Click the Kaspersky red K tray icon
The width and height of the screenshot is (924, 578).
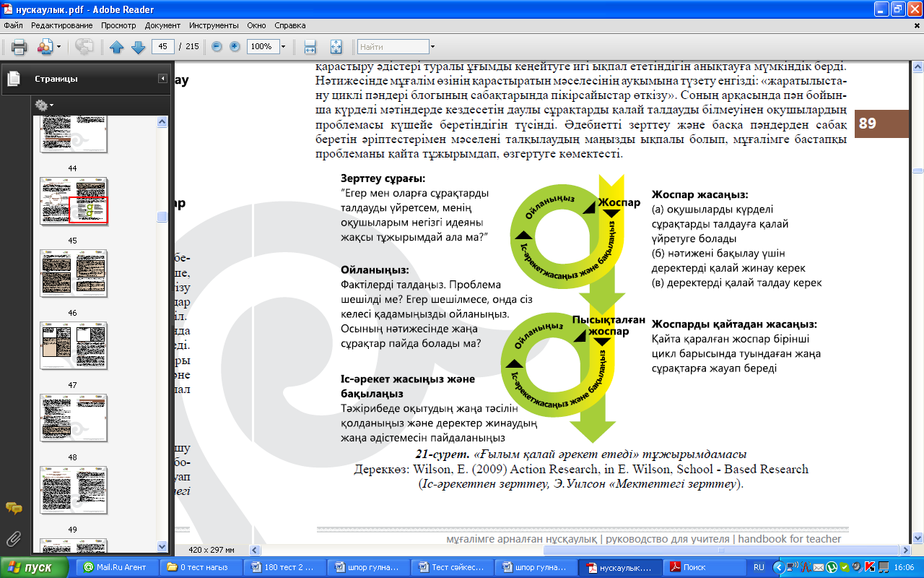click(x=869, y=567)
